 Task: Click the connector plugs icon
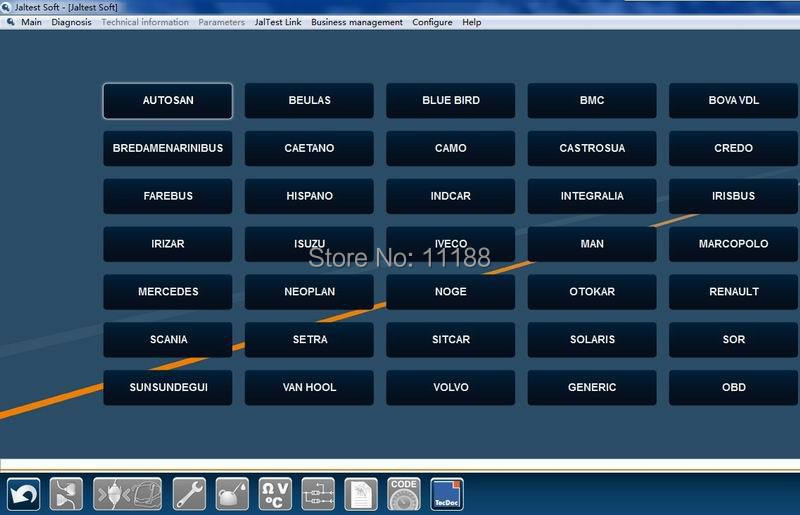tap(66, 494)
